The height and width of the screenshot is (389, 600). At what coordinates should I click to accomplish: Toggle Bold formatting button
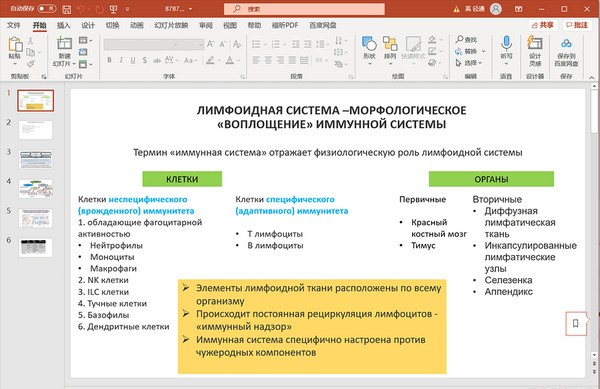point(109,60)
